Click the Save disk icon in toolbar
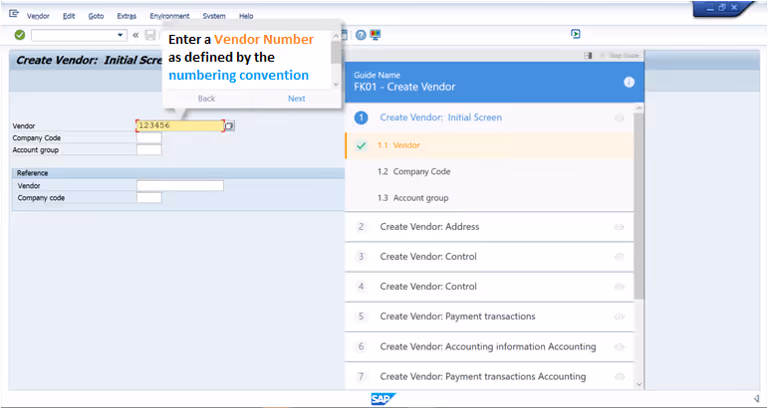This screenshot has height=408, width=768. pos(150,35)
